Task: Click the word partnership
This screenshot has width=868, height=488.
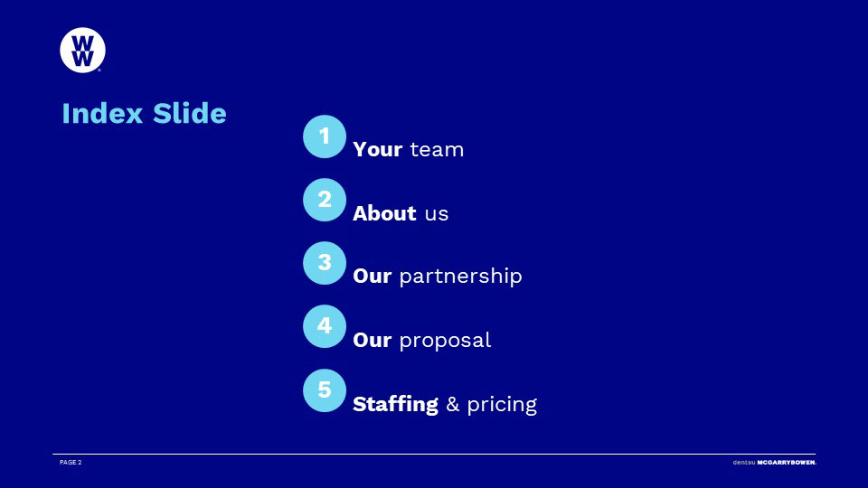Action: pos(460,277)
